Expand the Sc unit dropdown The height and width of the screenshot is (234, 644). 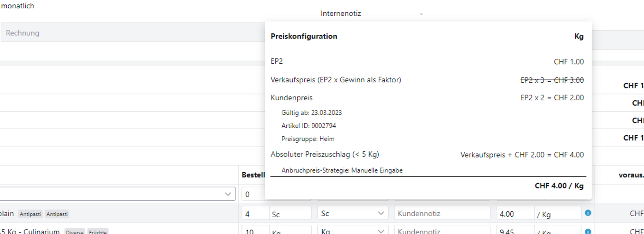(x=353, y=213)
